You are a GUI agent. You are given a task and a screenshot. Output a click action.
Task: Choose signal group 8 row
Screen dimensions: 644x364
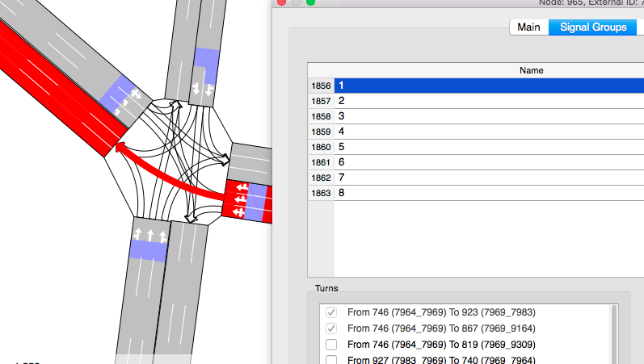[x=485, y=193]
